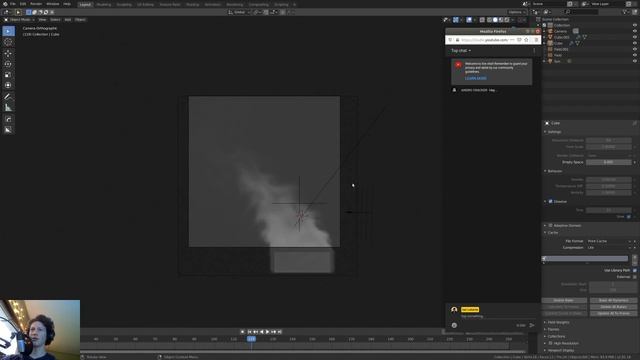Click the outliner filter funnel icon

pos(625,12)
